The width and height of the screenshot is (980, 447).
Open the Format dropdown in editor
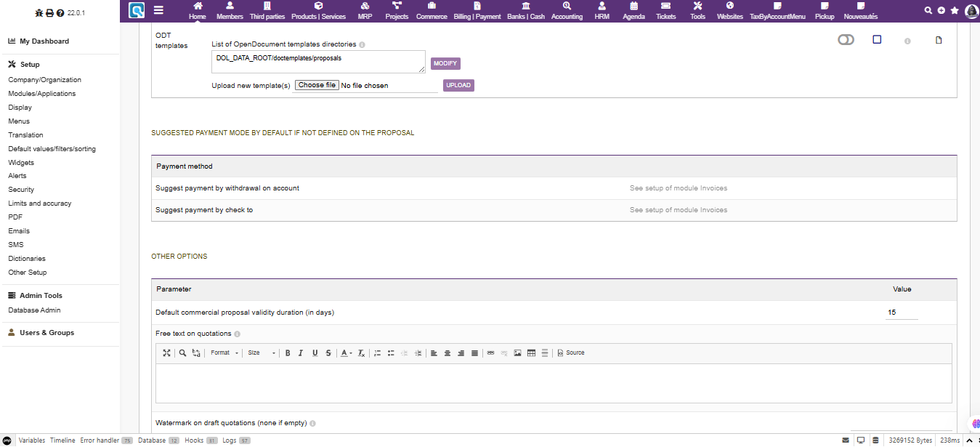point(224,353)
